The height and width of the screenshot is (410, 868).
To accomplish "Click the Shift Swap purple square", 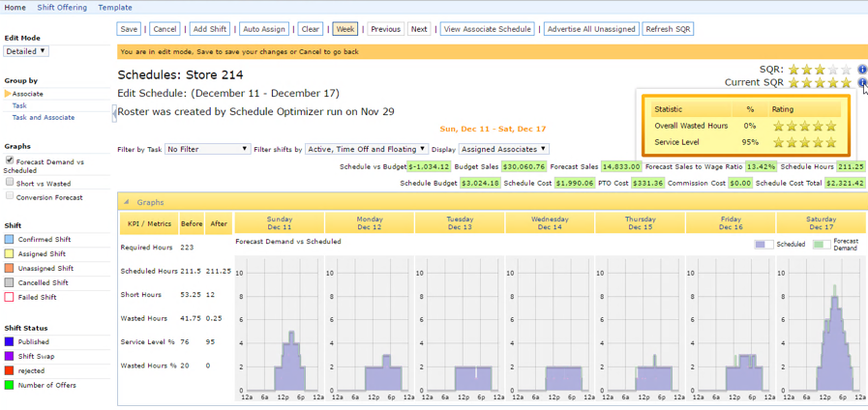I will (x=9, y=356).
